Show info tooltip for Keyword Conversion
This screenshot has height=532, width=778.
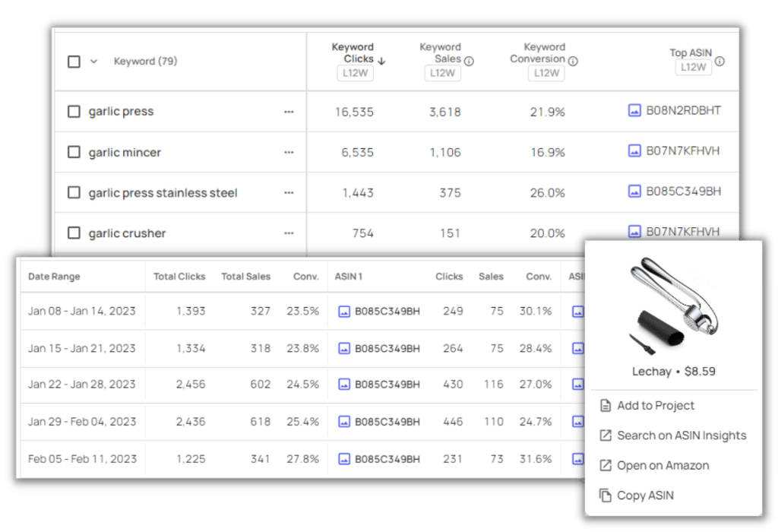point(573,61)
